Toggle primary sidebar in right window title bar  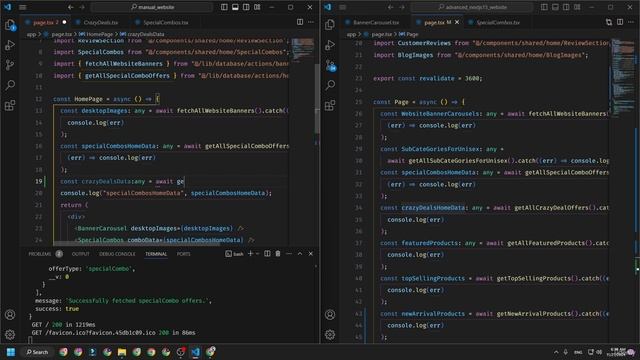pyautogui.click(x=544, y=7)
